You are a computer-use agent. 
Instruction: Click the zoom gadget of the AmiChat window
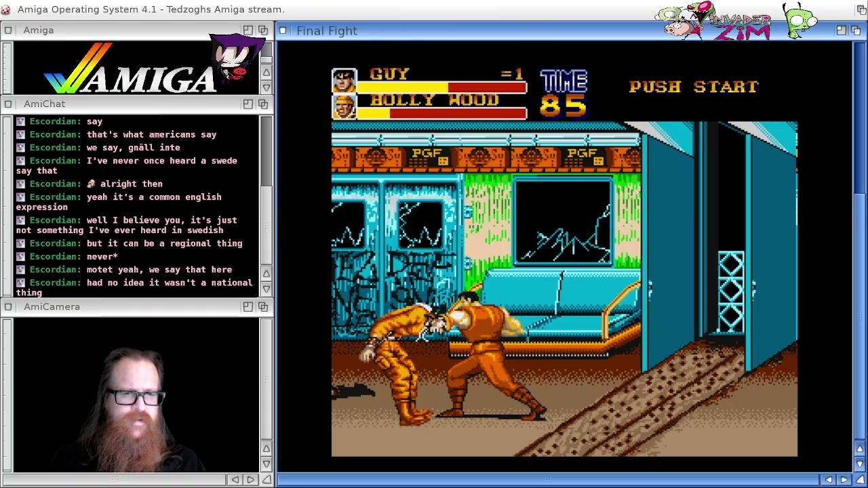coord(248,104)
